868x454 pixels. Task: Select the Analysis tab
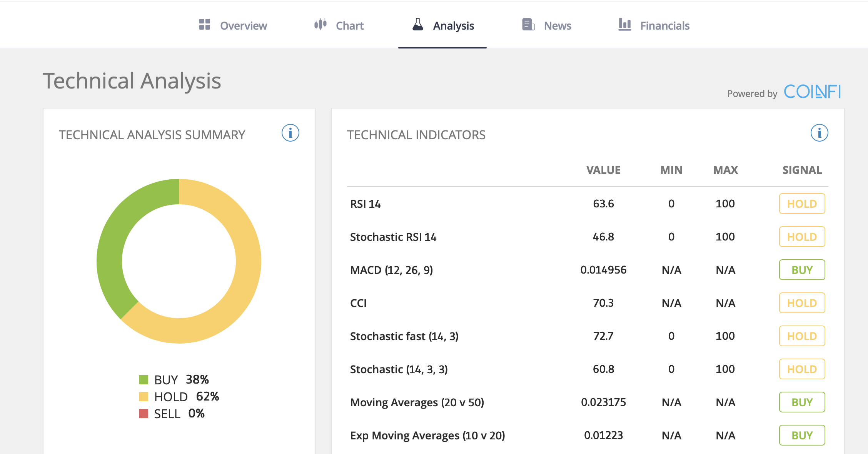(x=442, y=25)
